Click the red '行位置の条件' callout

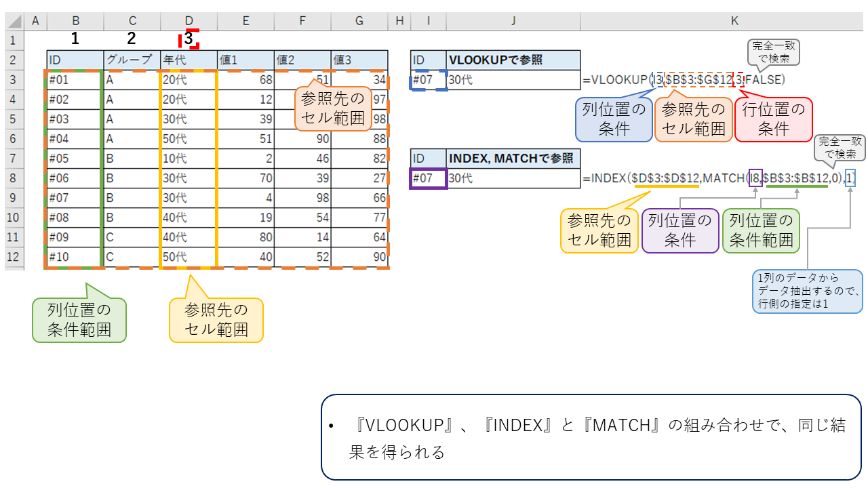point(773,119)
